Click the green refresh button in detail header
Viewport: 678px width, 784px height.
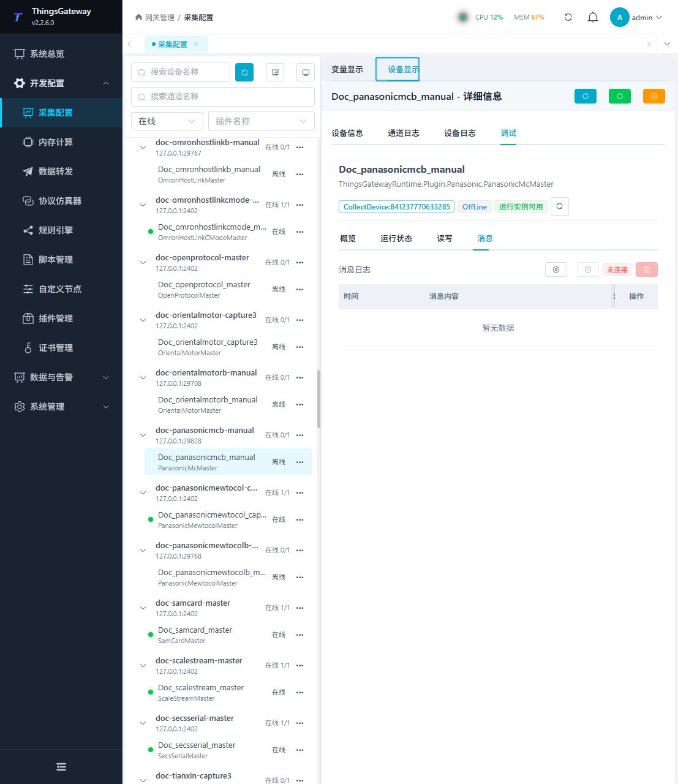(x=620, y=96)
